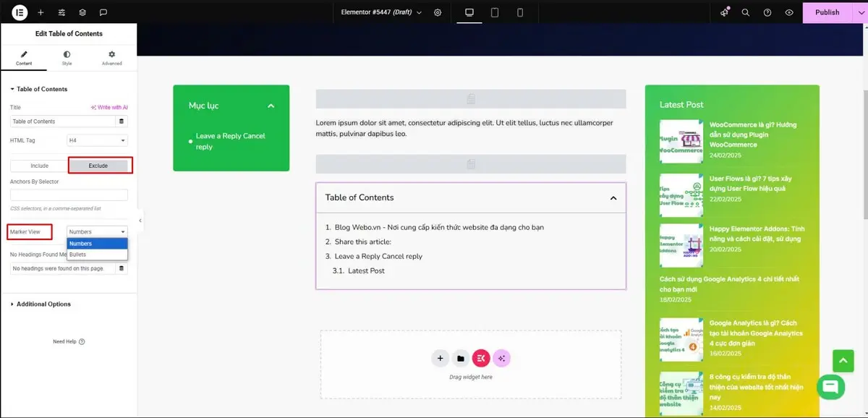Screen dimensions: 868x418
Task: Click the Need Help question icon
Action: (82, 341)
